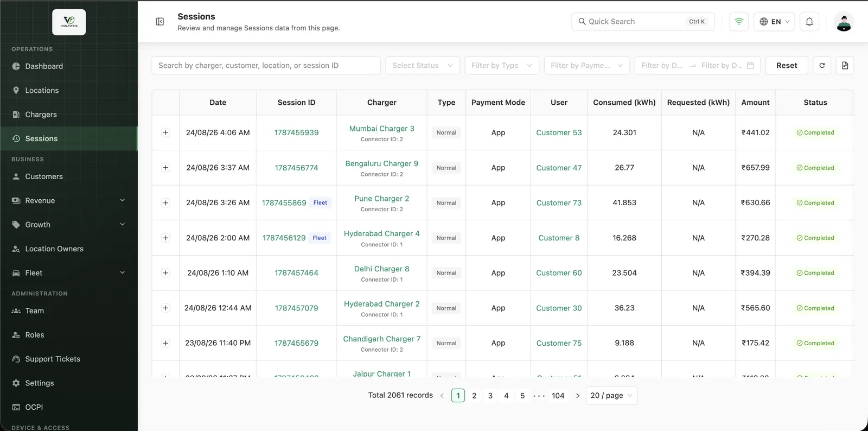Go to page 2
This screenshot has width=868, height=431.
[474, 396]
